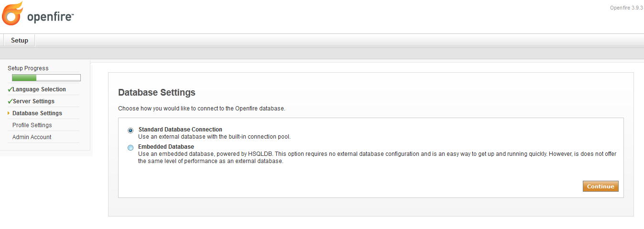The width and height of the screenshot is (644, 229).
Task: Click the green checkmark beside Language Selection
Action: 10,89
